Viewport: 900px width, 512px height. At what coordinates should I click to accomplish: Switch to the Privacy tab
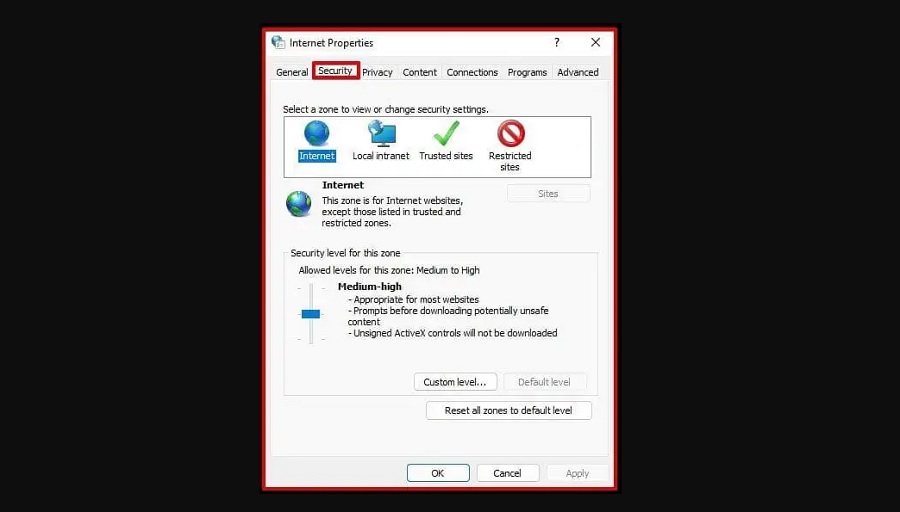[x=377, y=72]
